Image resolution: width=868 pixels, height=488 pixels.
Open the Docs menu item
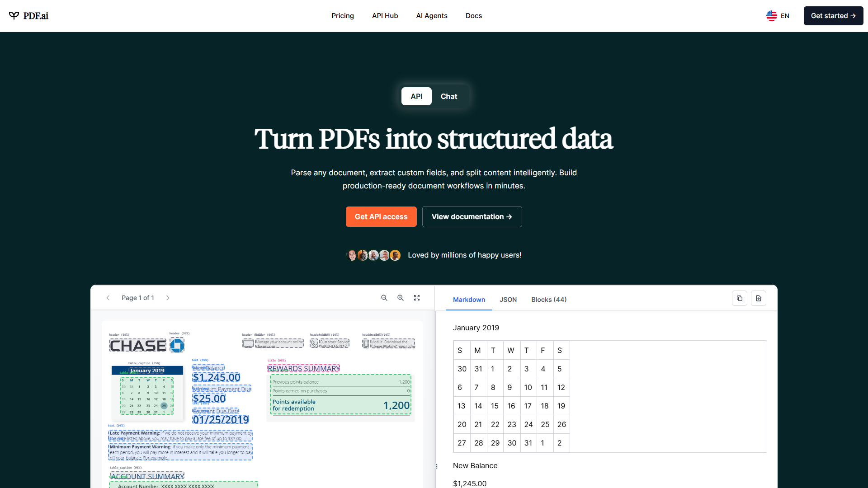(x=474, y=16)
